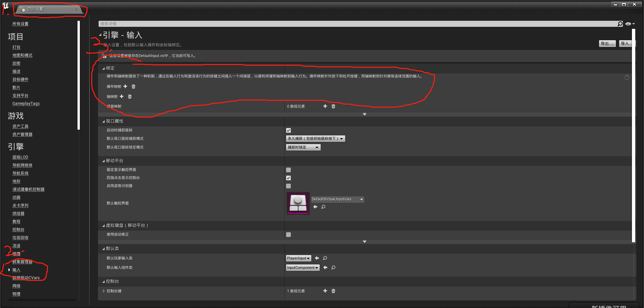
Task: Expand the 控制台键 array
Action: [x=104, y=291]
